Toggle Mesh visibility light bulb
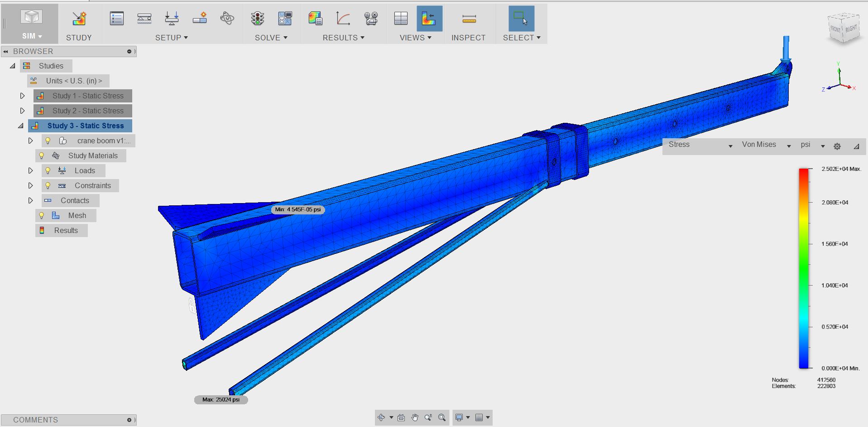 click(41, 215)
